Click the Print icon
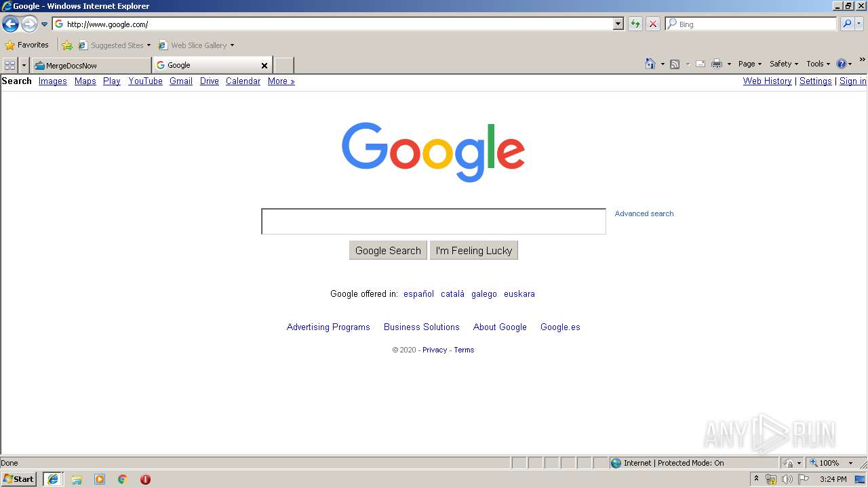 pyautogui.click(x=717, y=64)
